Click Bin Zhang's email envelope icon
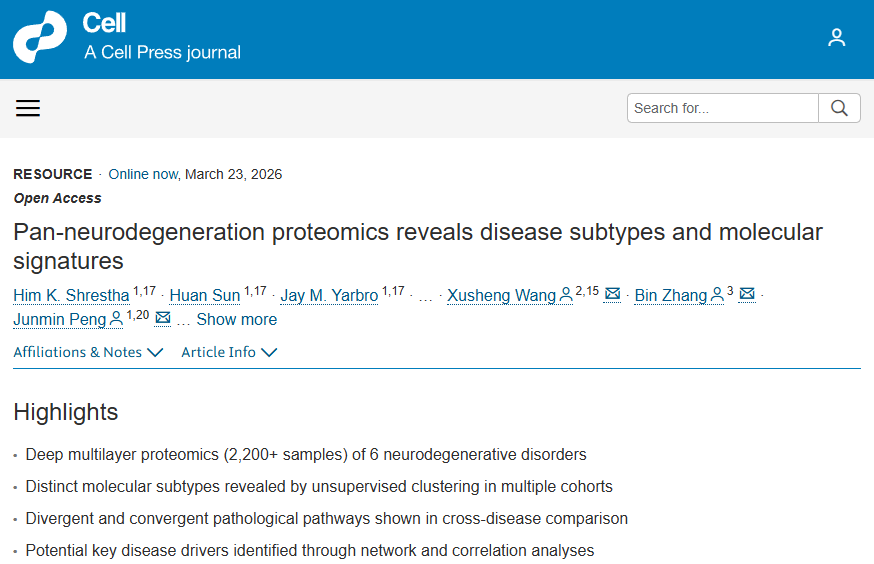The image size is (874, 564). coord(747,294)
